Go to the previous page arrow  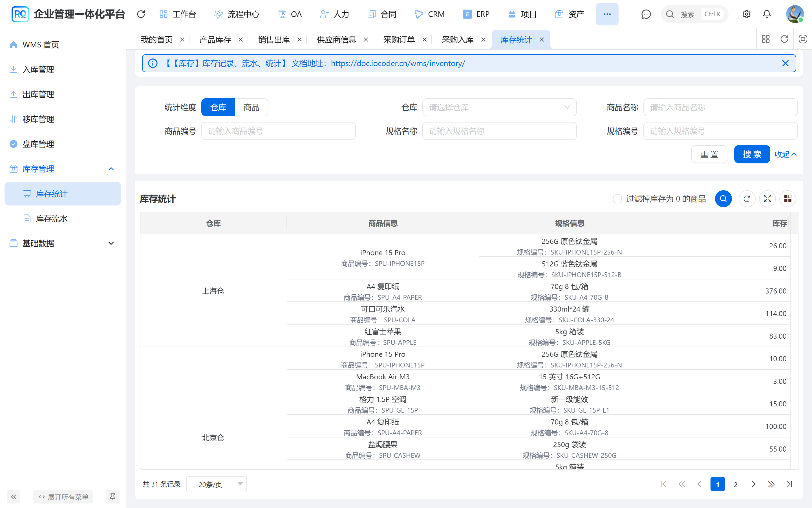(700, 484)
